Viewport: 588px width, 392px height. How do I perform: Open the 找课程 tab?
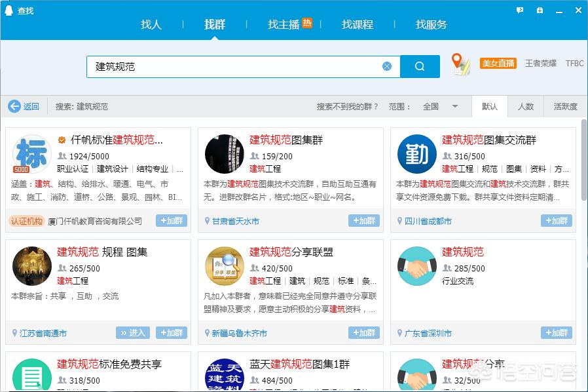coord(358,25)
